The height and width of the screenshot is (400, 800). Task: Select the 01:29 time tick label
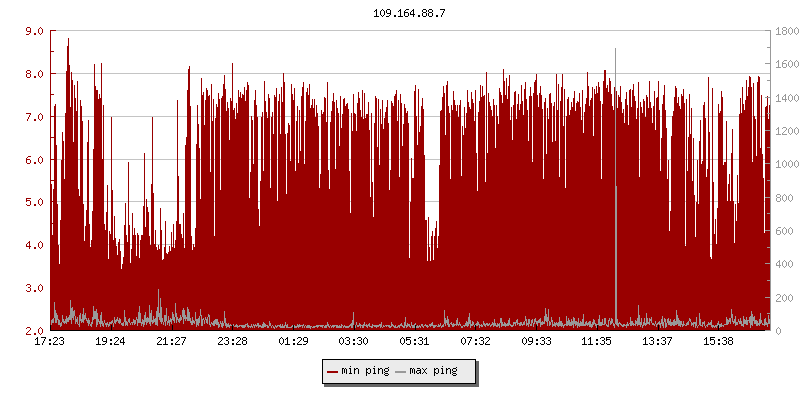coord(293,342)
